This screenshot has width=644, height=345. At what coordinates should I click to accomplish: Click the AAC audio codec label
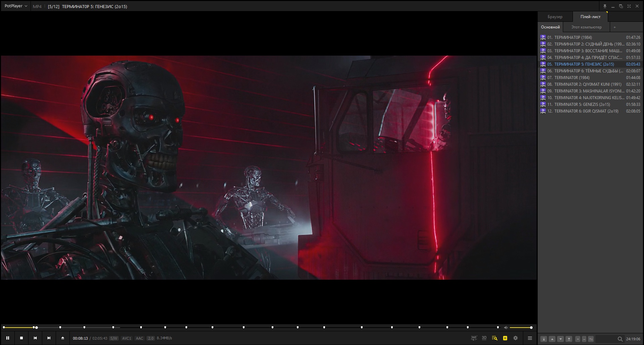click(140, 338)
